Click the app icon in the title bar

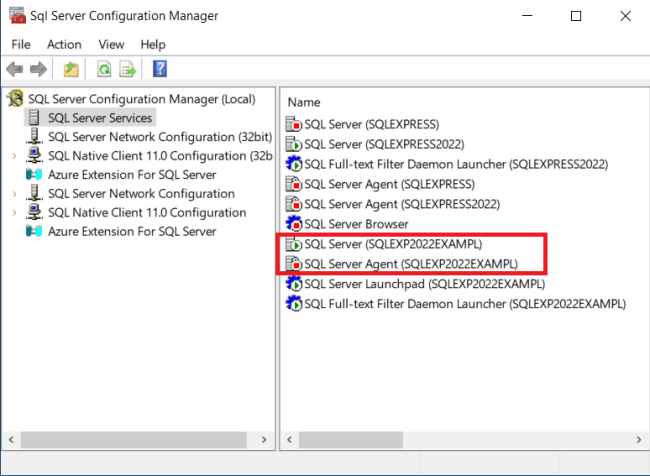17,15
